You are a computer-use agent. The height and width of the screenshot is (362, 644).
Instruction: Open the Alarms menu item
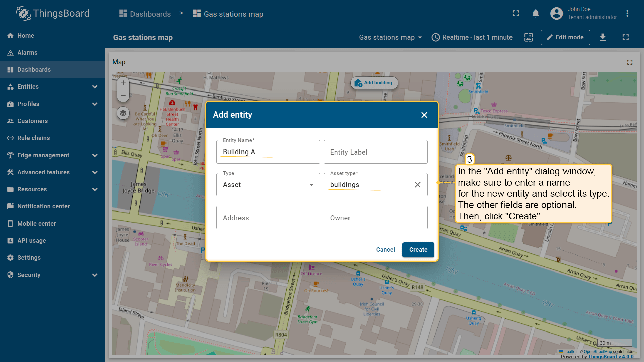tap(28, 53)
